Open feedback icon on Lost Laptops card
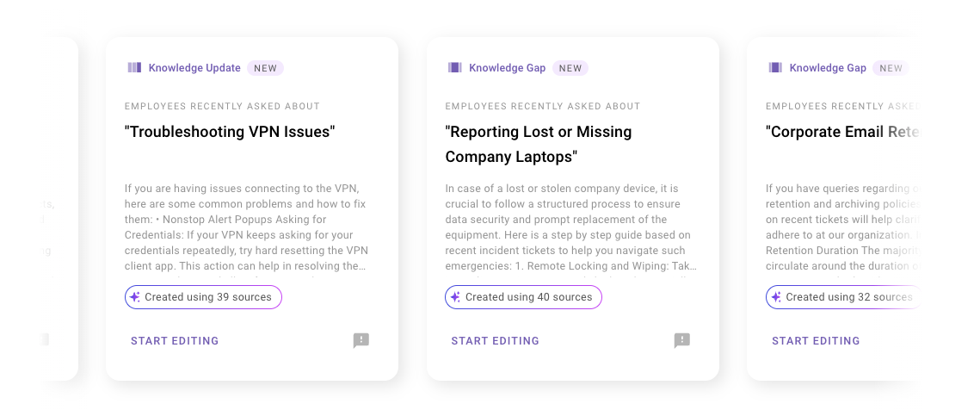This screenshot has height=410, width=980. pos(682,340)
